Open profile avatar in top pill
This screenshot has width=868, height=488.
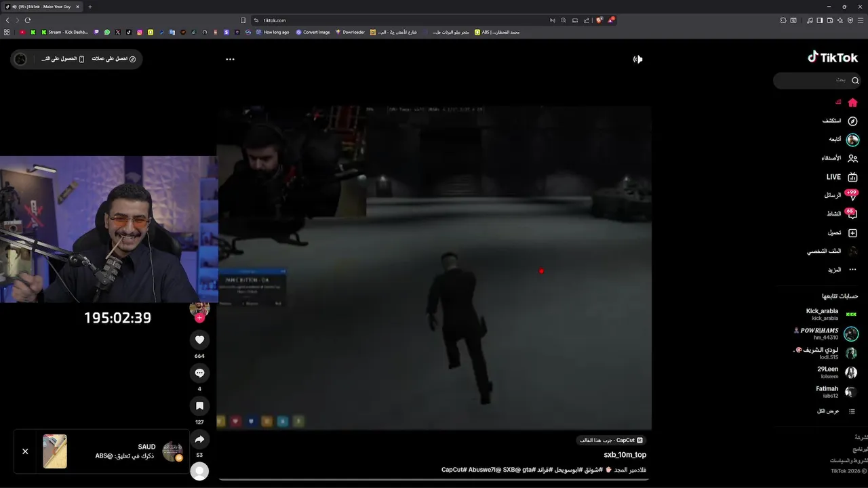click(20, 59)
